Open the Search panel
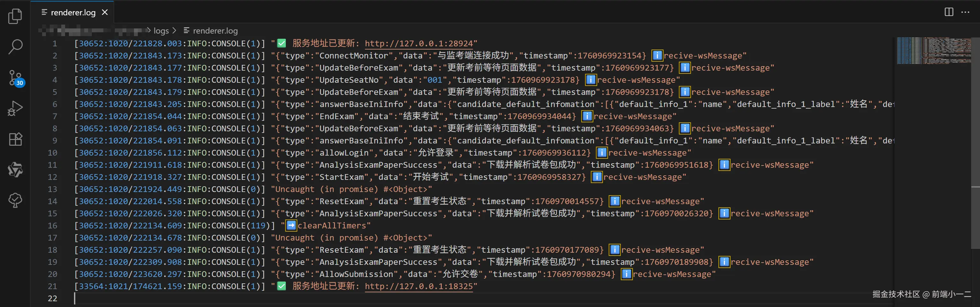 pyautogui.click(x=15, y=46)
